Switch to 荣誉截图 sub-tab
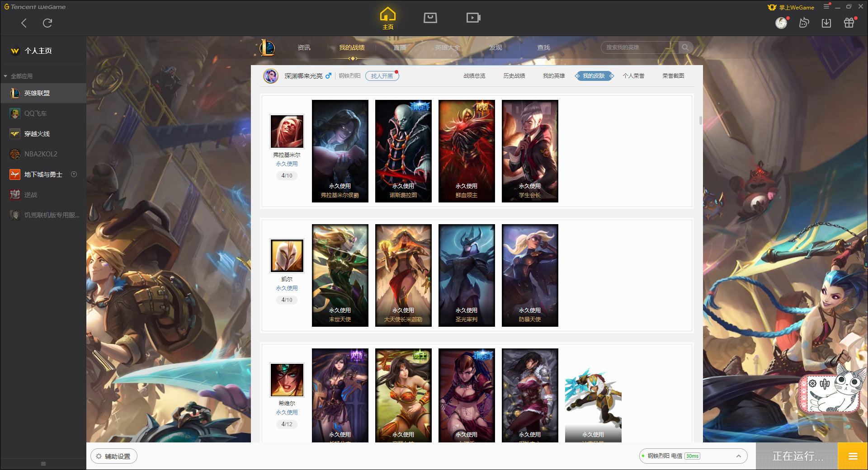This screenshot has height=470, width=868. click(x=673, y=76)
